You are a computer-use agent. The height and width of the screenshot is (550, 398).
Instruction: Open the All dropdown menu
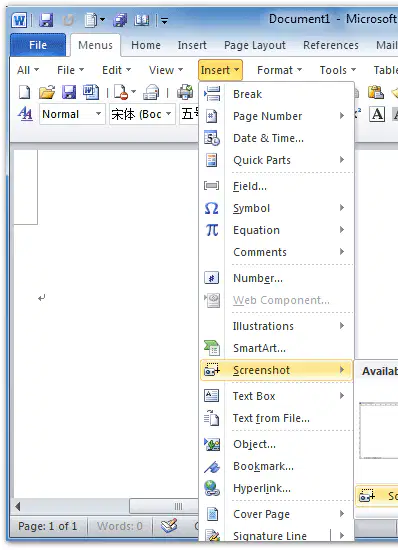28,70
